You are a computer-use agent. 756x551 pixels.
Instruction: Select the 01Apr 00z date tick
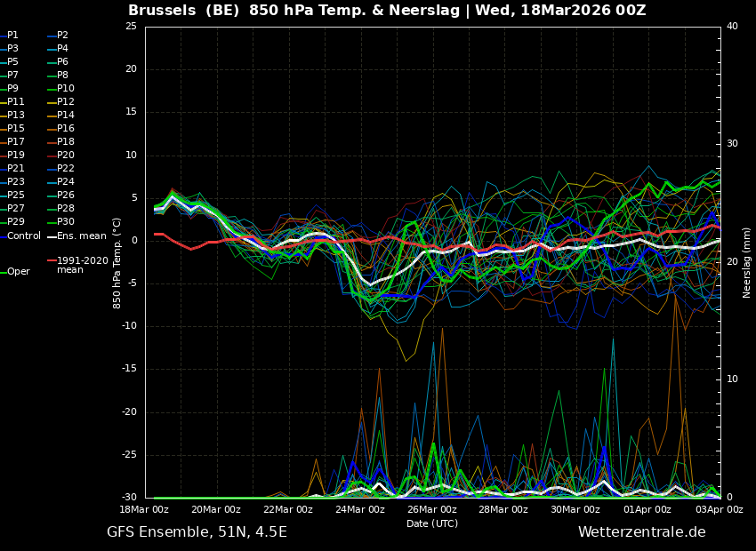click(x=647, y=509)
